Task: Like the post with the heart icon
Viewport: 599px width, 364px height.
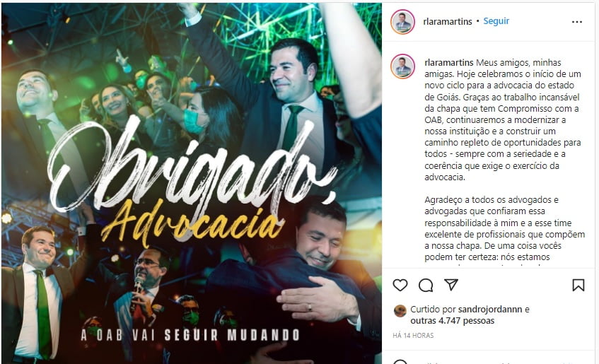Action: [x=400, y=285]
